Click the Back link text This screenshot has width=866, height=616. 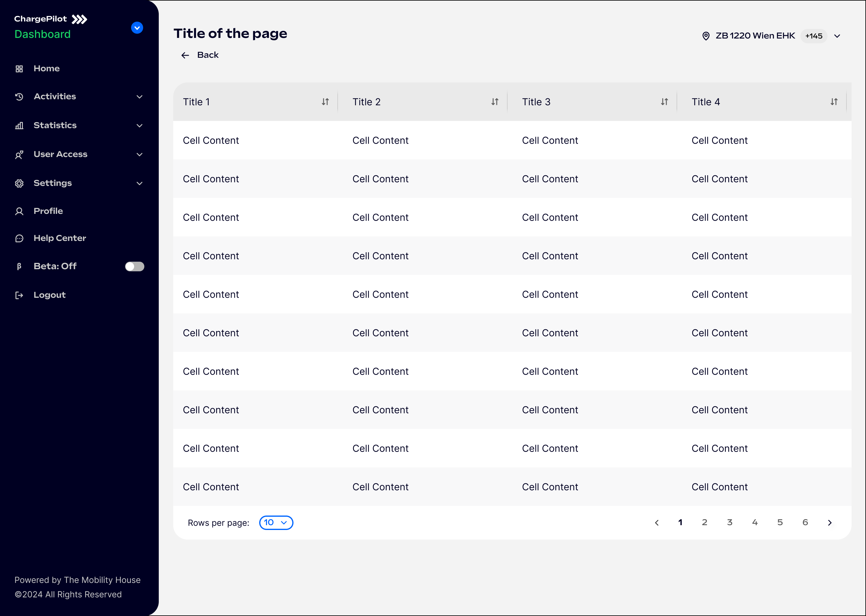click(208, 55)
